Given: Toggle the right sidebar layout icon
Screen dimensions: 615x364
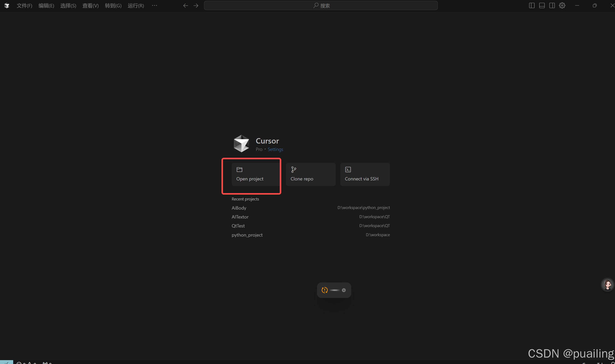Looking at the screenshot, I should click(552, 5).
